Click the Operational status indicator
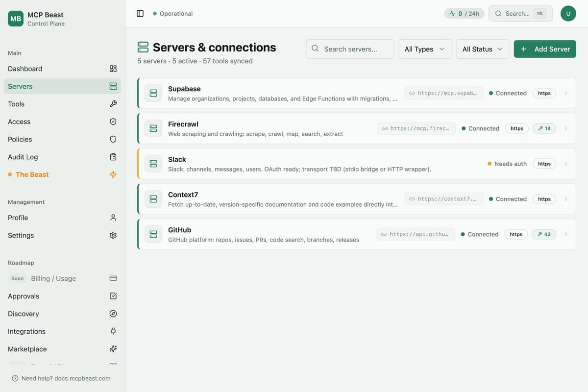The image size is (588, 392). [x=172, y=14]
